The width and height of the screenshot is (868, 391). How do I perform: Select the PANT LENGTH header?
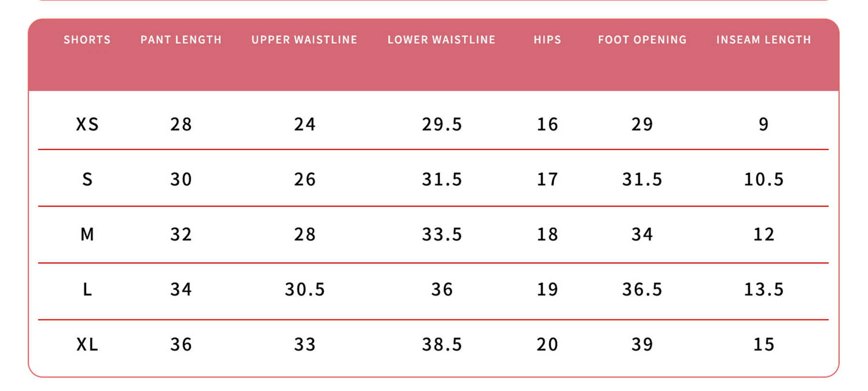pos(181,40)
